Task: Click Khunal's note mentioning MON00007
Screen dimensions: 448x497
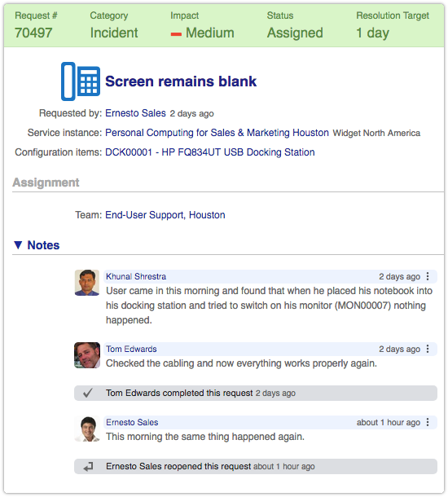Action: tap(269, 306)
